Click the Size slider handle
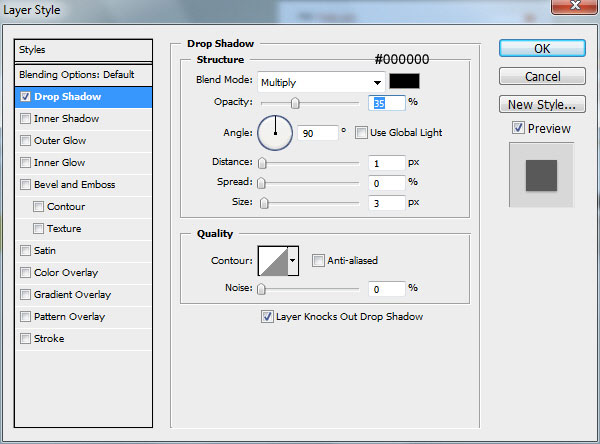This screenshot has width=600, height=444. [264, 203]
